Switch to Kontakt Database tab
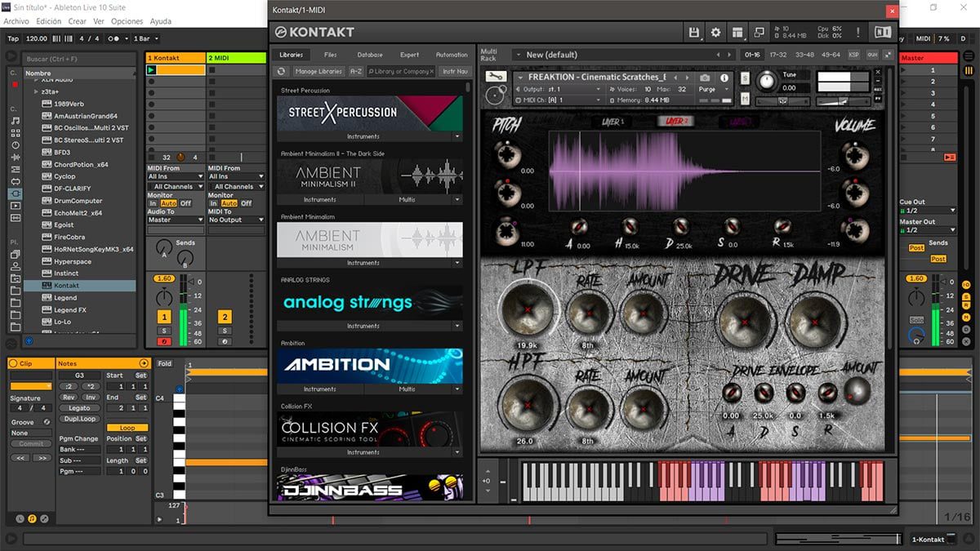The width and height of the screenshot is (980, 551). pos(370,55)
